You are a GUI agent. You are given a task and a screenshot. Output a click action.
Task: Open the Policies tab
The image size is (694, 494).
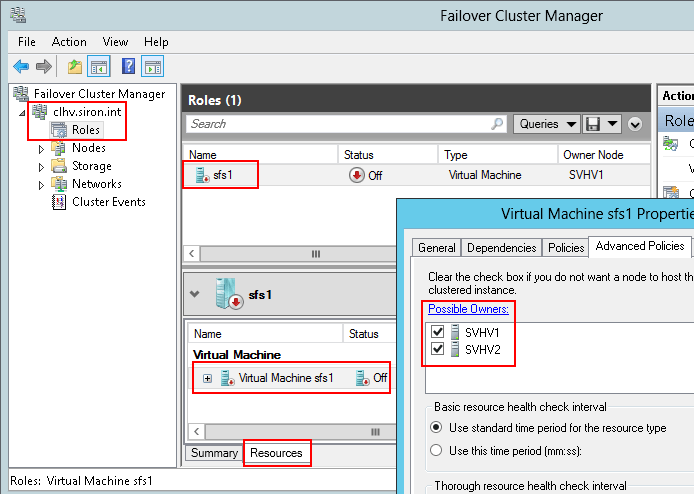(566, 247)
